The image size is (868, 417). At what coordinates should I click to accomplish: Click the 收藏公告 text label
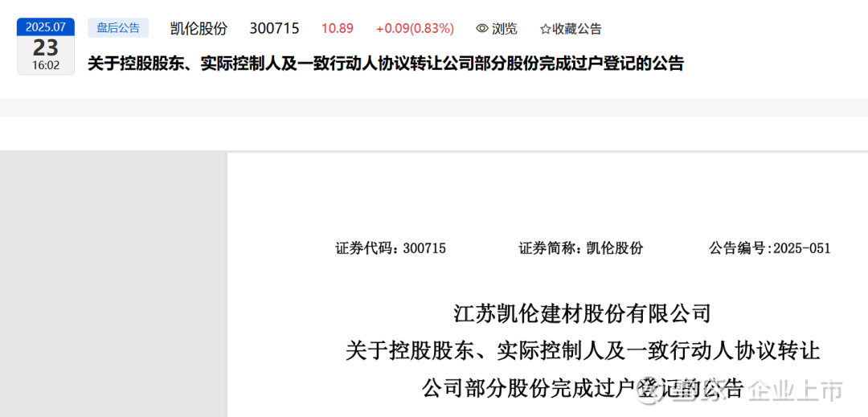coord(576,29)
